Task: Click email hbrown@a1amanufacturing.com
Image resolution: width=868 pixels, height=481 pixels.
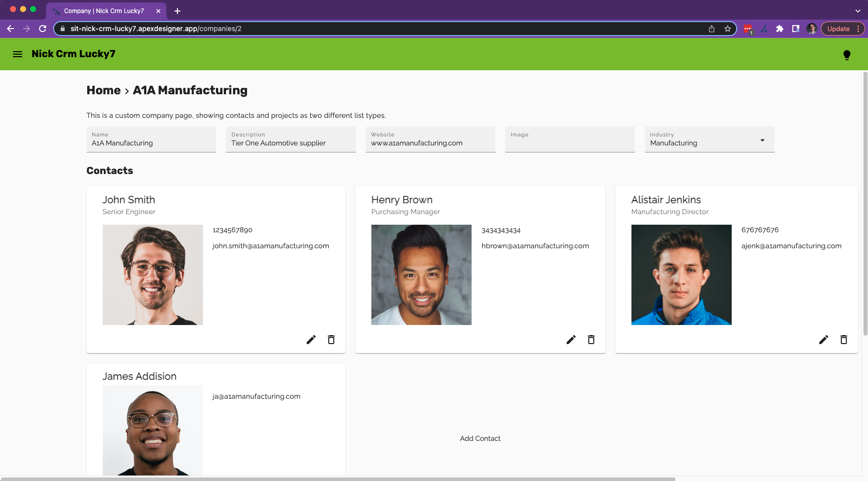Action: pyautogui.click(x=535, y=246)
